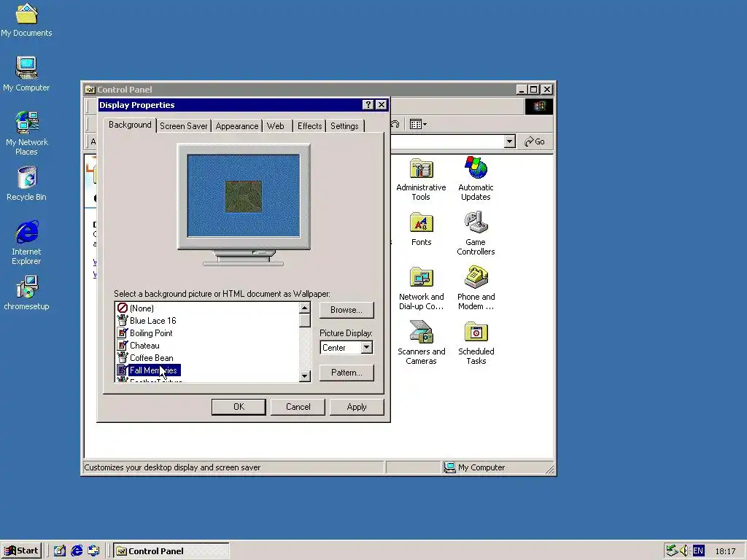Screen dimensions: 747x560
Task: Open the Fonts folder icon
Action: tap(421, 230)
